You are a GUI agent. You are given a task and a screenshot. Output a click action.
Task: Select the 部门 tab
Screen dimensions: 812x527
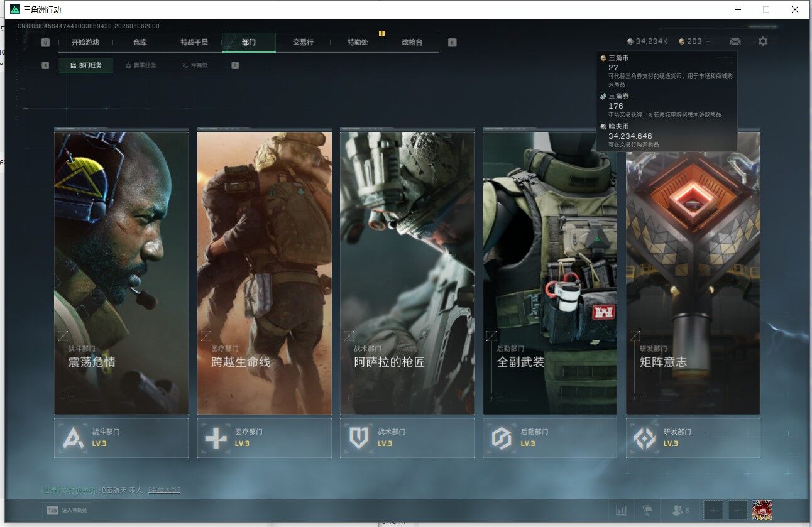coord(249,43)
